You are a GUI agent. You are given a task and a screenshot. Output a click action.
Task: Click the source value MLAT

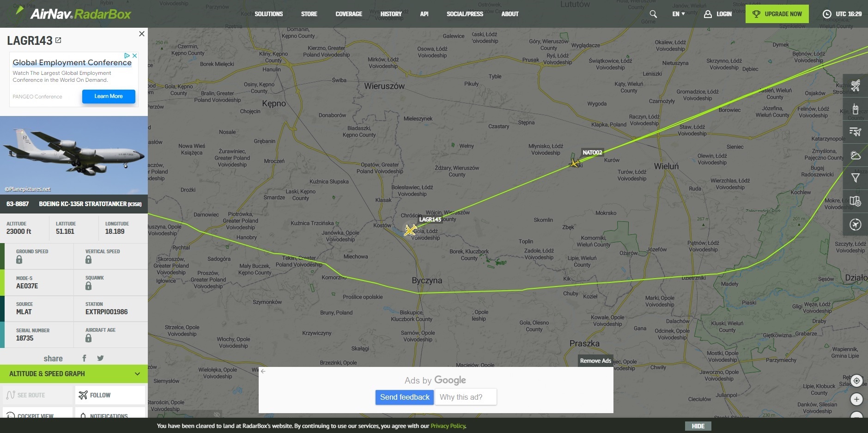24,312
